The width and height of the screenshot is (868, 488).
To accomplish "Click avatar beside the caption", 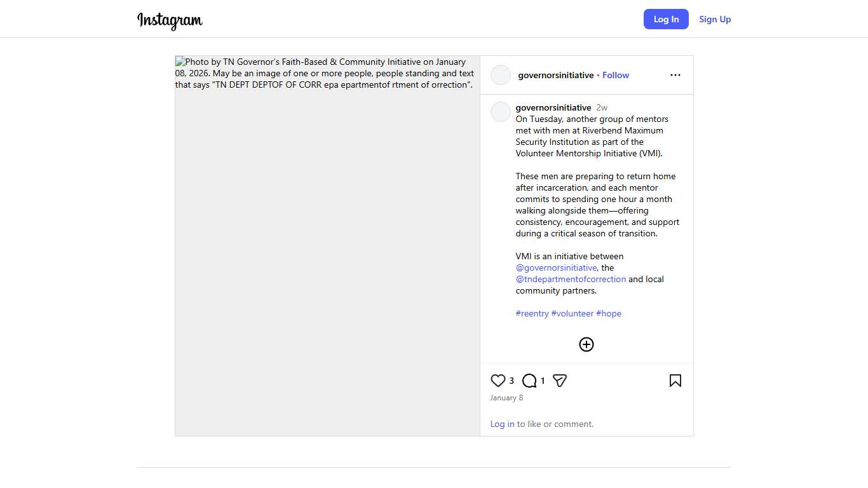I will click(501, 112).
